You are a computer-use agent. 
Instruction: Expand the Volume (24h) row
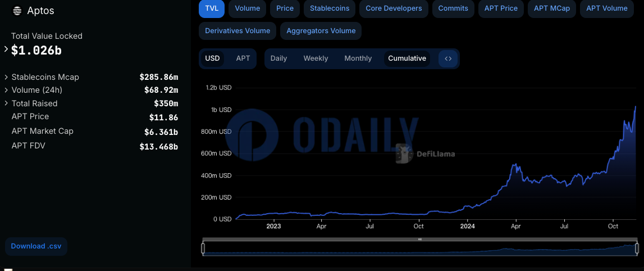(6, 89)
